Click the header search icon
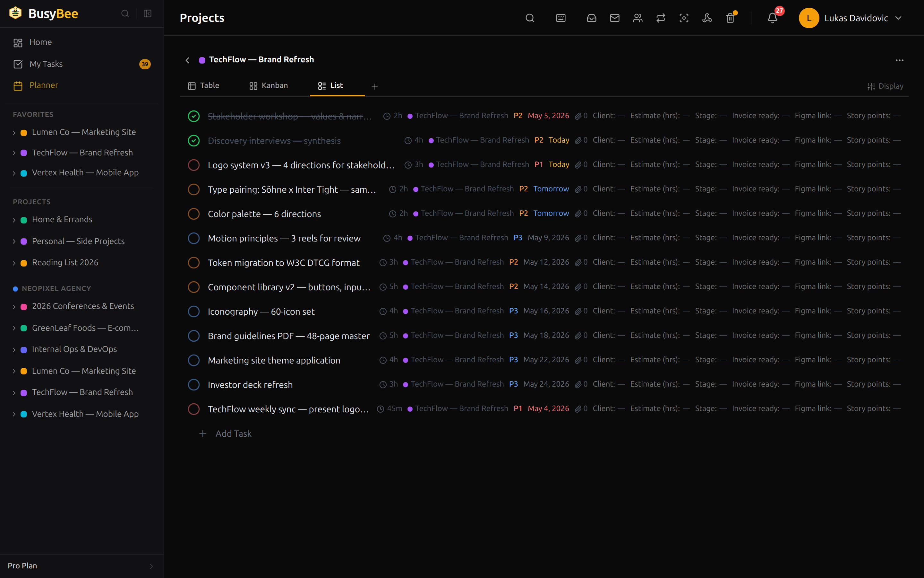The image size is (924, 578). [x=530, y=18]
